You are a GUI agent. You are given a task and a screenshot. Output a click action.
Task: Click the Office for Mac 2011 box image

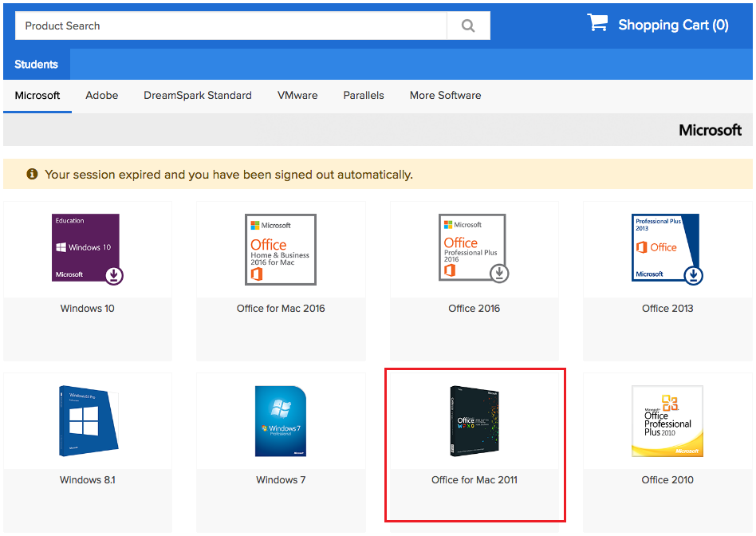[474, 421]
